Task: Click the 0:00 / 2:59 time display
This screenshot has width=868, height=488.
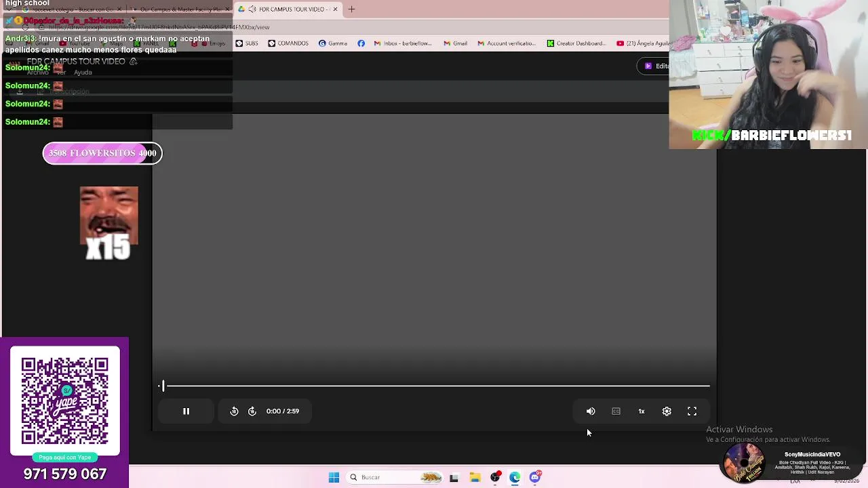Action: tap(283, 411)
